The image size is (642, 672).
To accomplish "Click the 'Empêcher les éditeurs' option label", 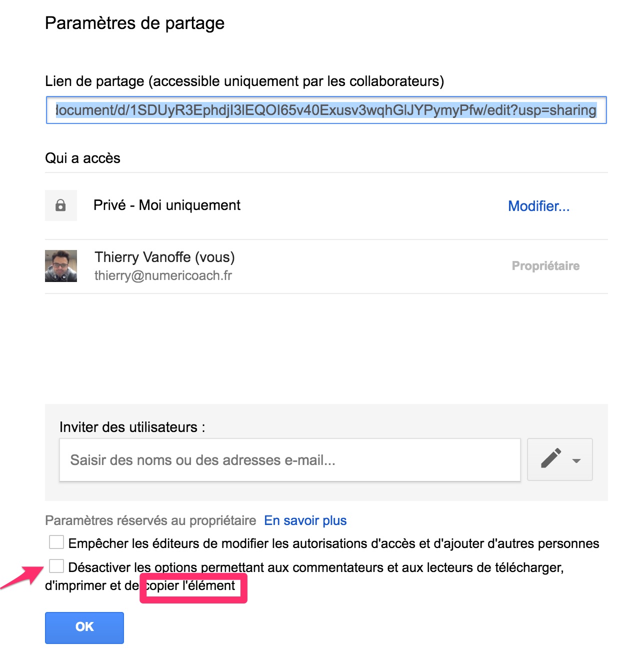I will pos(333,543).
